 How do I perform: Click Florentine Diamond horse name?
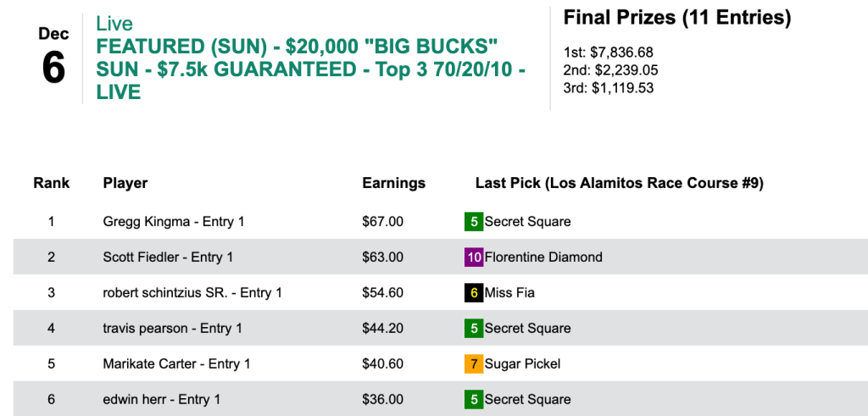pos(543,258)
